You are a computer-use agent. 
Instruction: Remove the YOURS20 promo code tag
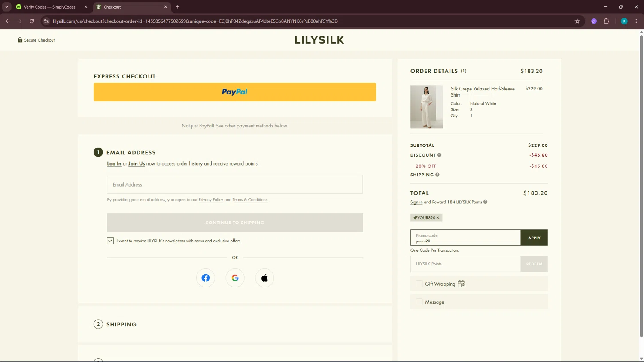(438, 218)
